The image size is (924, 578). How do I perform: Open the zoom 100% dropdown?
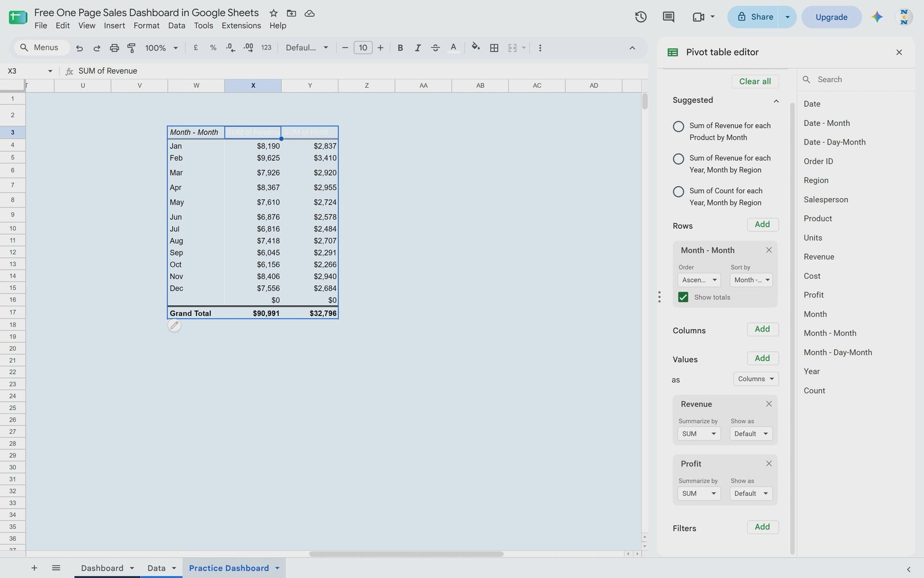pyautogui.click(x=161, y=48)
